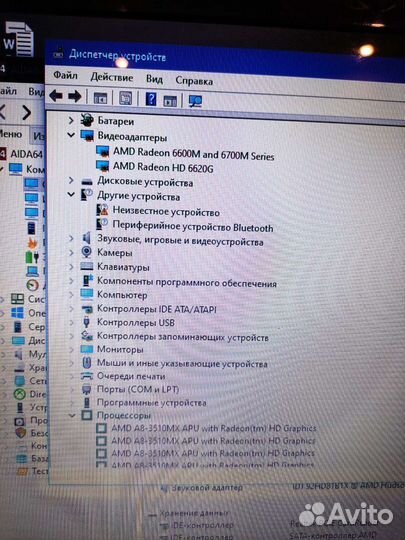
Task: Expand the Дисковые устройства category
Action: 71,180
